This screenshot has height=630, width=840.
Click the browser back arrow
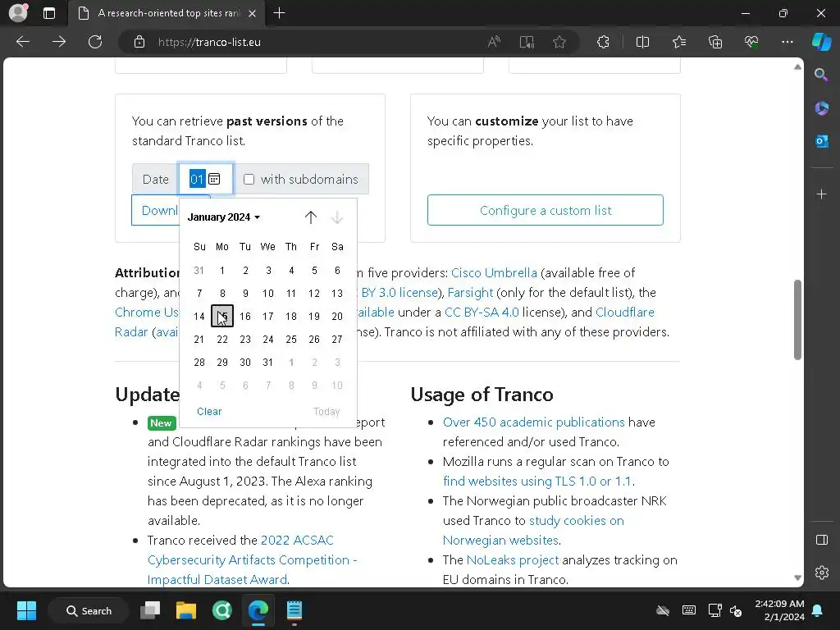23,42
